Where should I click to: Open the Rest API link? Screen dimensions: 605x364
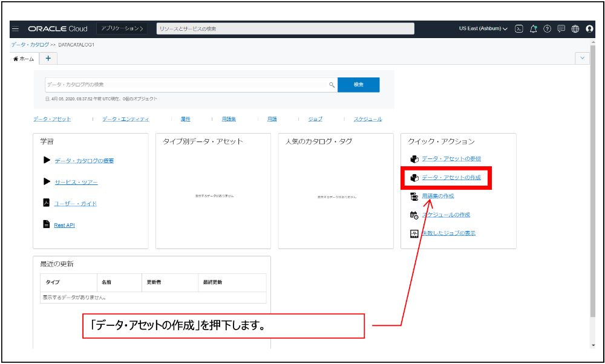(x=65, y=225)
